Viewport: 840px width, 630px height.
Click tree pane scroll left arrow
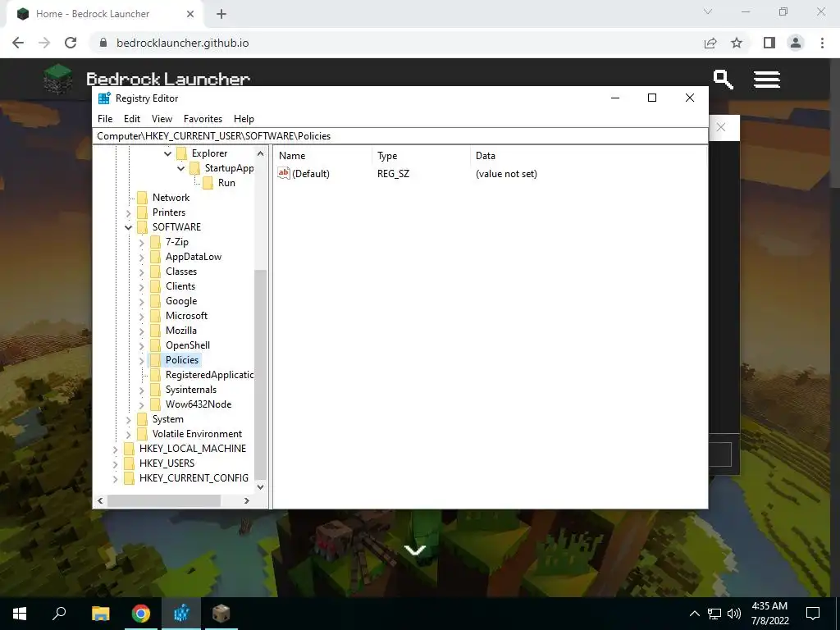tap(100, 501)
